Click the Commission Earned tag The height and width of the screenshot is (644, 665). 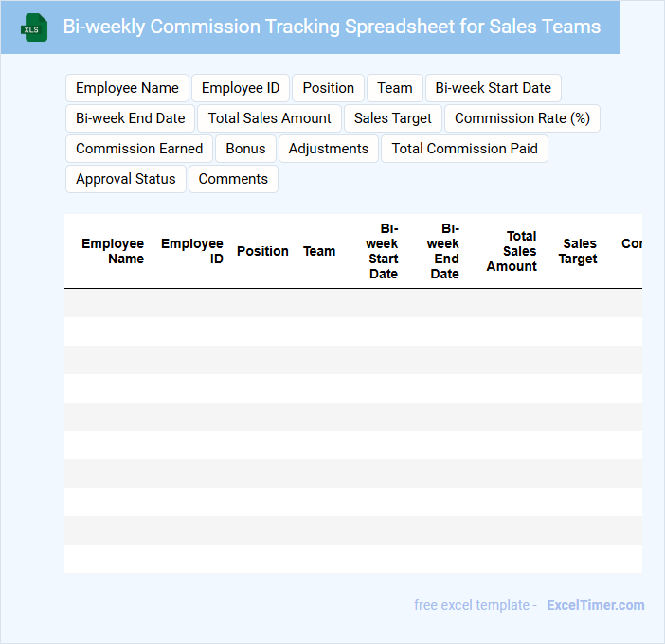click(x=139, y=149)
